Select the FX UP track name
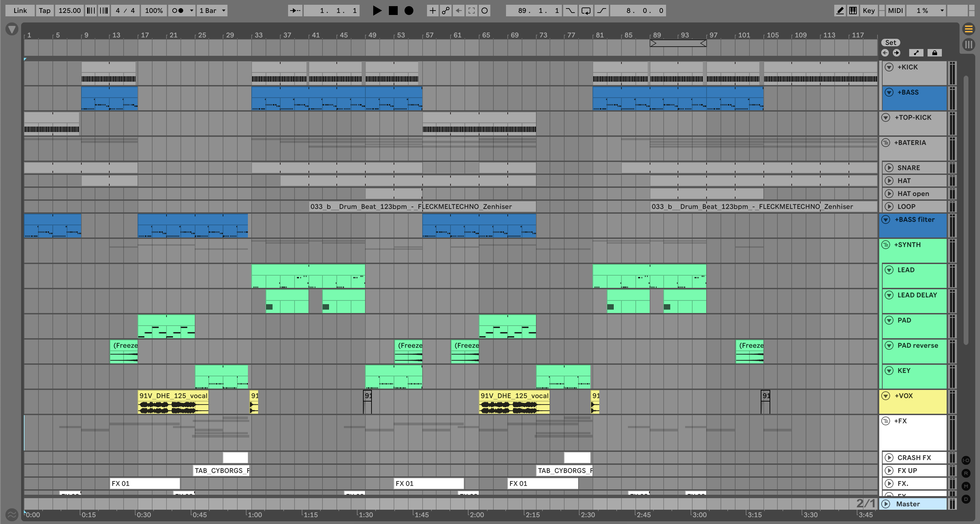Viewport: 980px width, 524px height. click(907, 470)
